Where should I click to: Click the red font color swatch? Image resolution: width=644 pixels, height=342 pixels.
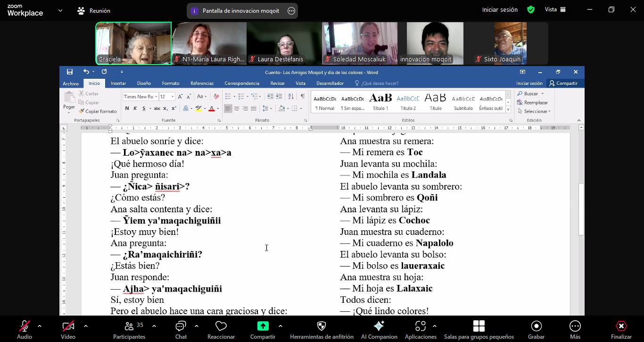(212, 108)
